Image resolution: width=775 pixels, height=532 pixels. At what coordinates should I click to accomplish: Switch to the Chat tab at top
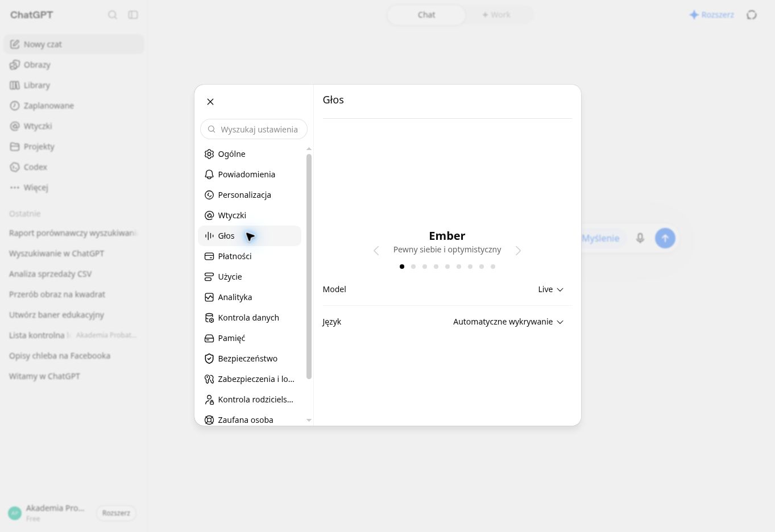click(426, 15)
